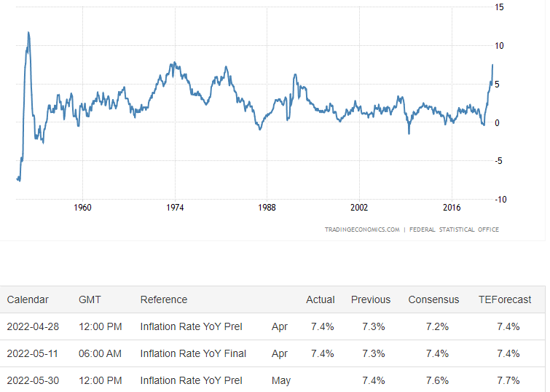Click the 2002 x-axis label
The width and height of the screenshot is (550, 392).
pos(359,208)
